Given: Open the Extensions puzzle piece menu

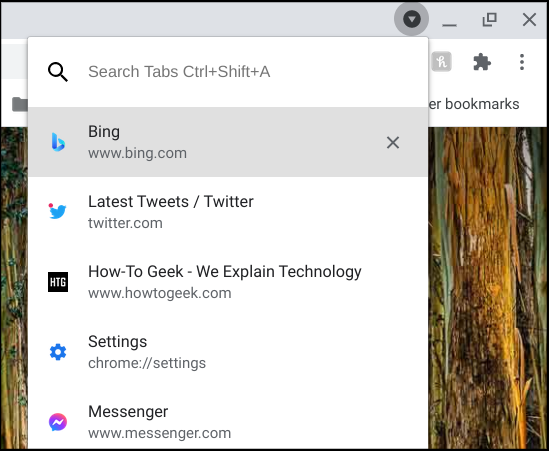Looking at the screenshot, I should (482, 62).
